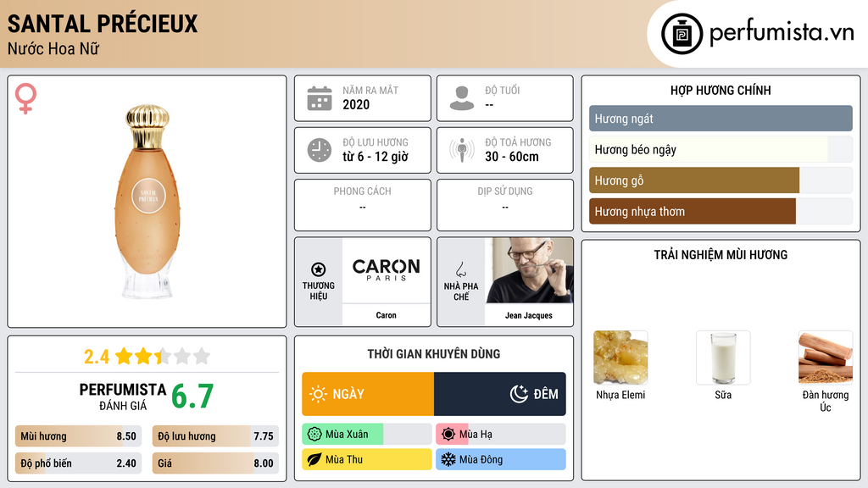Click the Giá 8.00 score bar

(215, 463)
